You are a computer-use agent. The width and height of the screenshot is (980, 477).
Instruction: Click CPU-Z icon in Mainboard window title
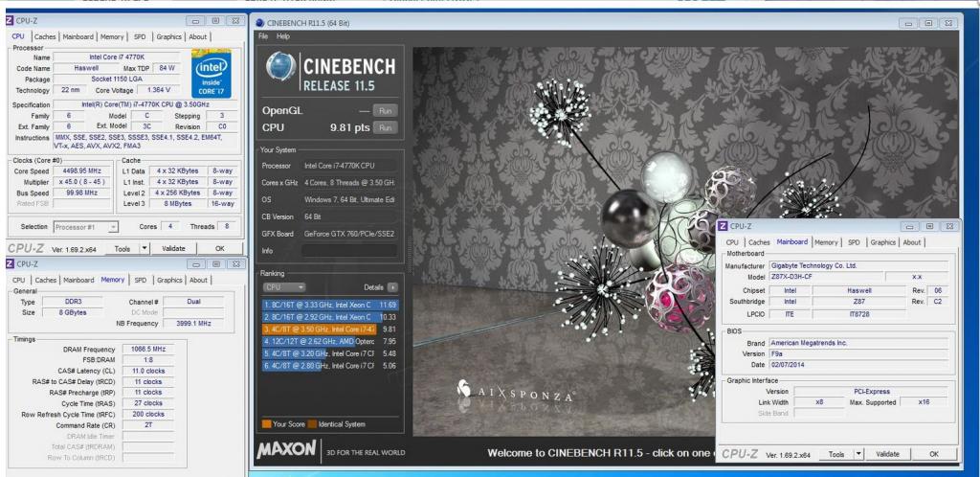[724, 226]
